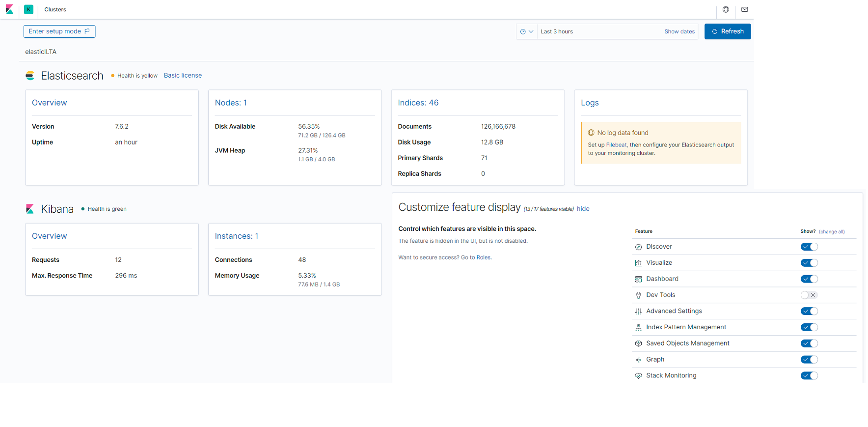Toggle Stack Monitoring feature switch
Image resolution: width=868 pixels, height=427 pixels.
[x=809, y=376]
